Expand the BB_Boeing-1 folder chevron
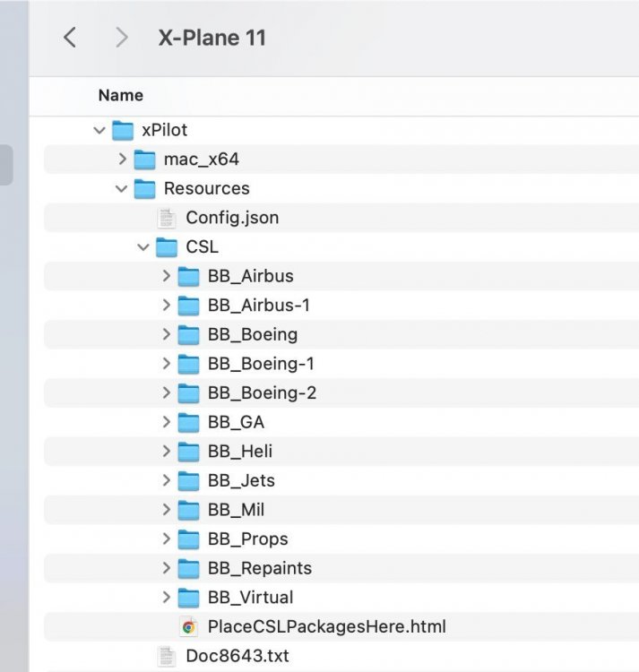Image resolution: width=639 pixels, height=672 pixels. pos(167,364)
